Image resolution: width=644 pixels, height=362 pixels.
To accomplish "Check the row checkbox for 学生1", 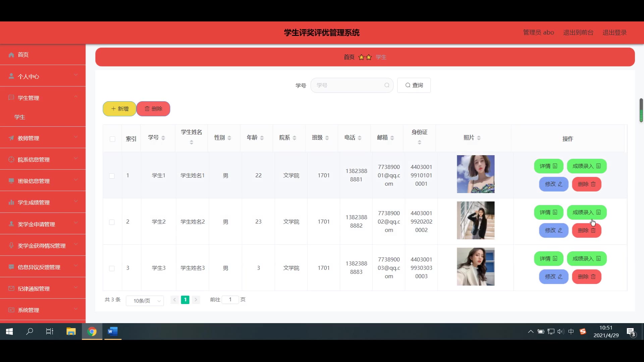I will tap(112, 176).
